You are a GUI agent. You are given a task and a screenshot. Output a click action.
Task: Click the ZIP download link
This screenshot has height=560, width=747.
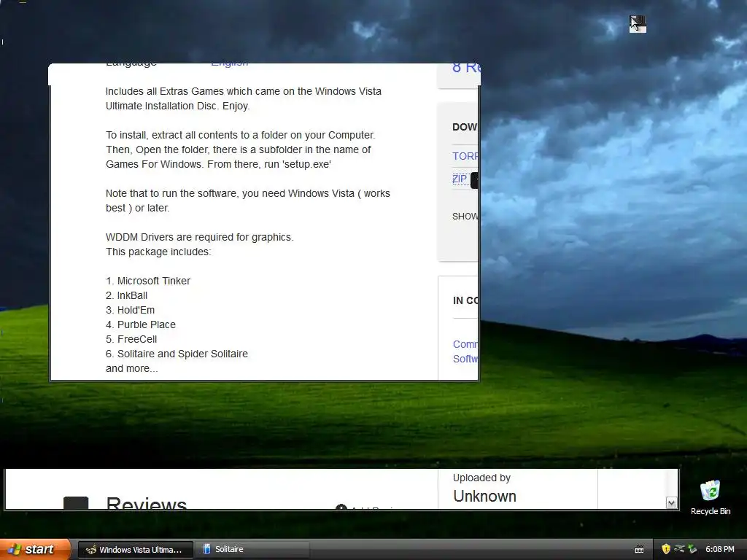460,179
